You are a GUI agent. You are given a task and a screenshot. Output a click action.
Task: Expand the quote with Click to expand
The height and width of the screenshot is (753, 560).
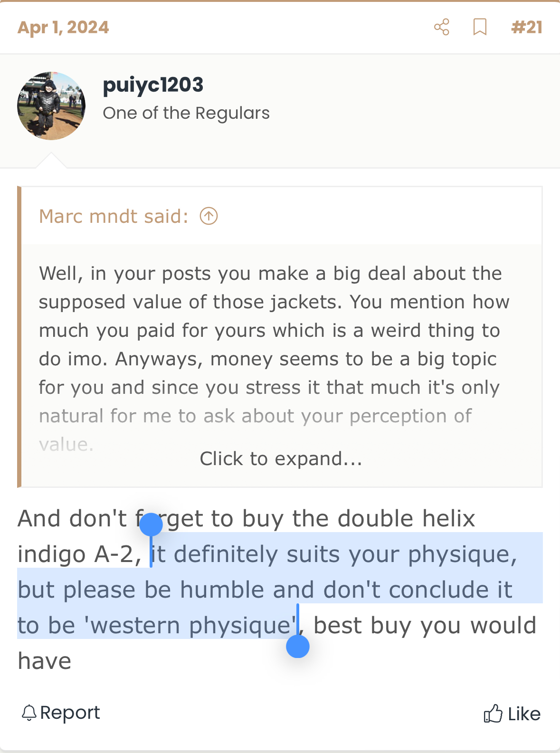pos(281,459)
